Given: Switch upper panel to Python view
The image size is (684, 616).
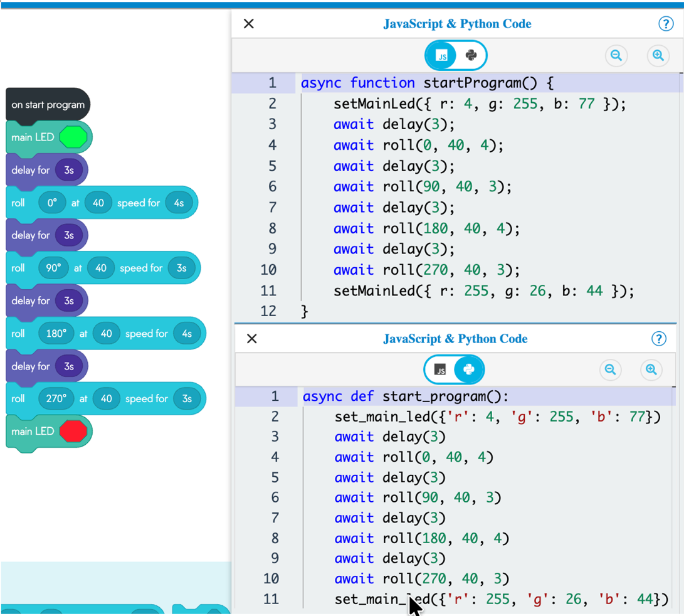Looking at the screenshot, I should click(471, 55).
